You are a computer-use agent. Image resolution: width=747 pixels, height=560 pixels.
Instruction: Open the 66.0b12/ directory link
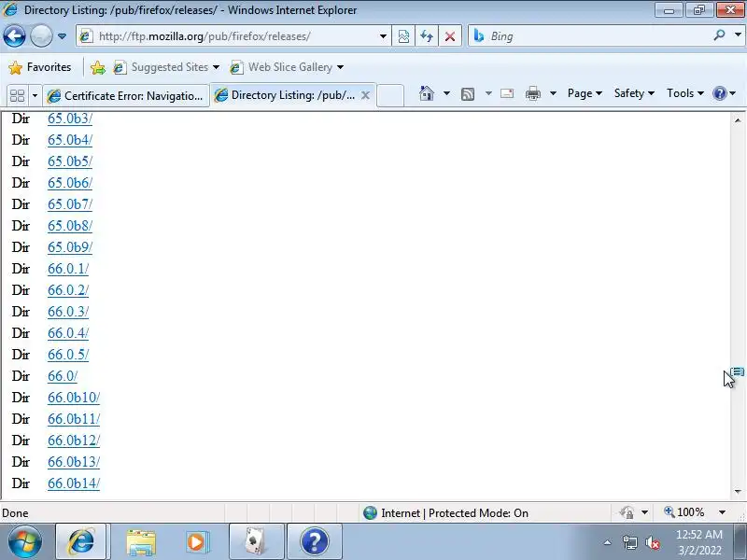coord(74,440)
